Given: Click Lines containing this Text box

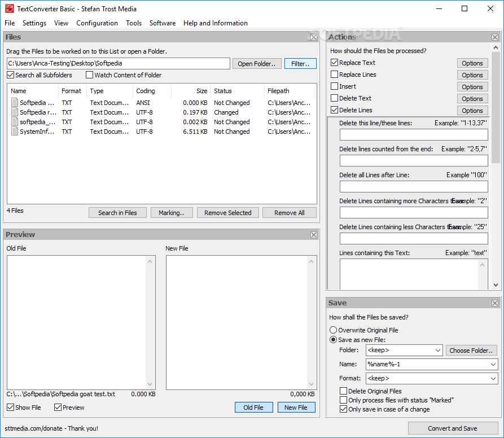Looking at the screenshot, I should pyautogui.click(x=414, y=274).
